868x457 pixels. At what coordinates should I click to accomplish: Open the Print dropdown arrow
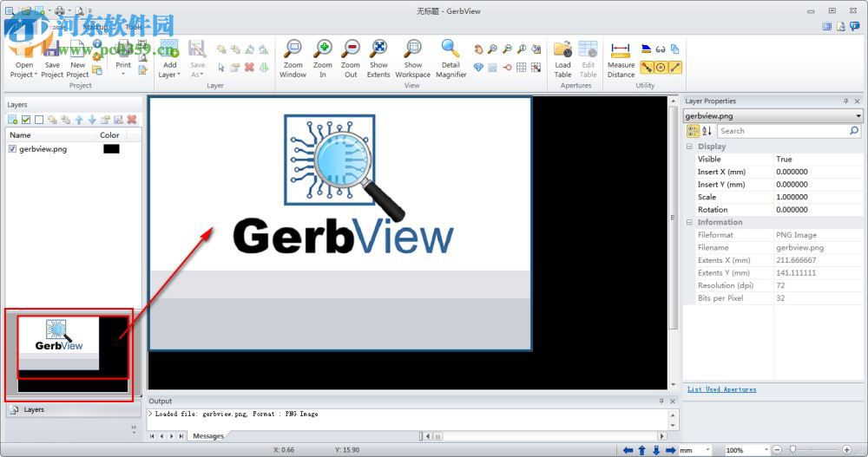123,74
